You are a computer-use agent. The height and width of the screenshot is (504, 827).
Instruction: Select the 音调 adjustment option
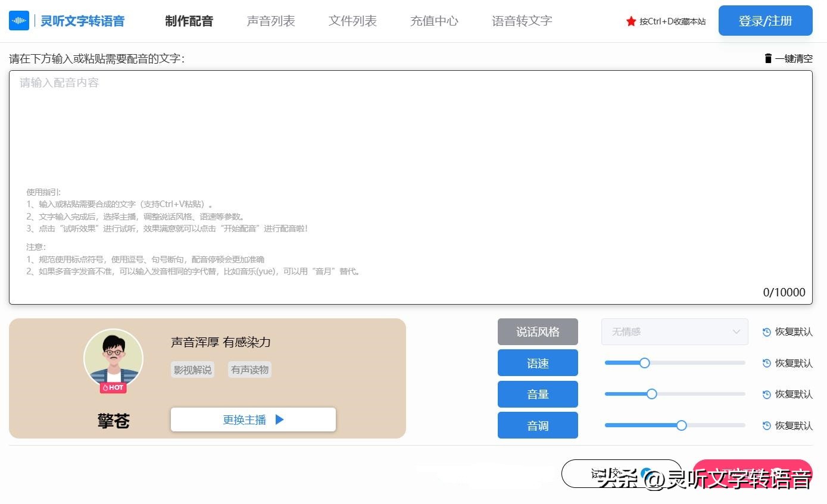[x=537, y=425]
